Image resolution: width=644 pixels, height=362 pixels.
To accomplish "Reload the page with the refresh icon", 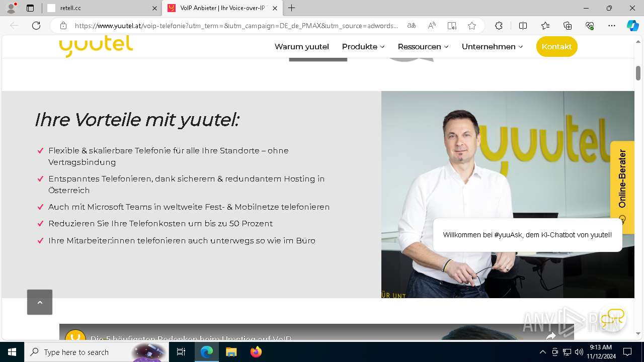I will 36,26.
